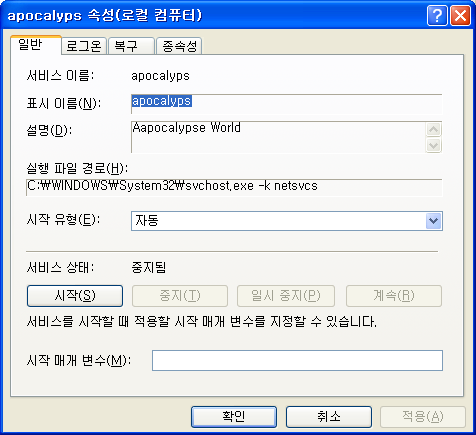Screen dimensions: 476x435
Task: Click the 계속(R) resume button
Action: [x=394, y=296]
